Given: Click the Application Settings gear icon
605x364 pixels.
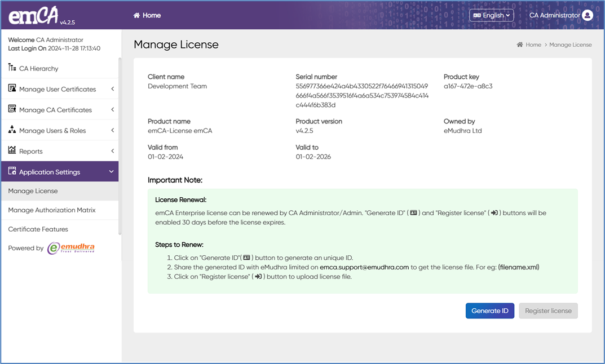Looking at the screenshot, I should point(12,171).
